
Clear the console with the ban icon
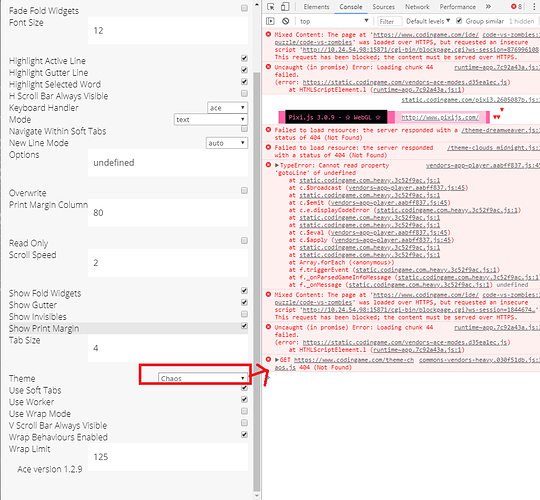(285, 21)
